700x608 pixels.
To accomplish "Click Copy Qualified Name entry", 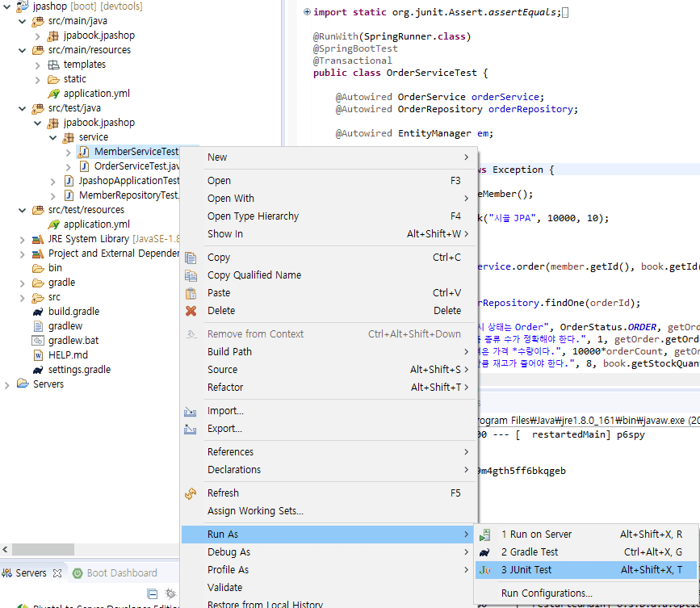I will 329,275.
